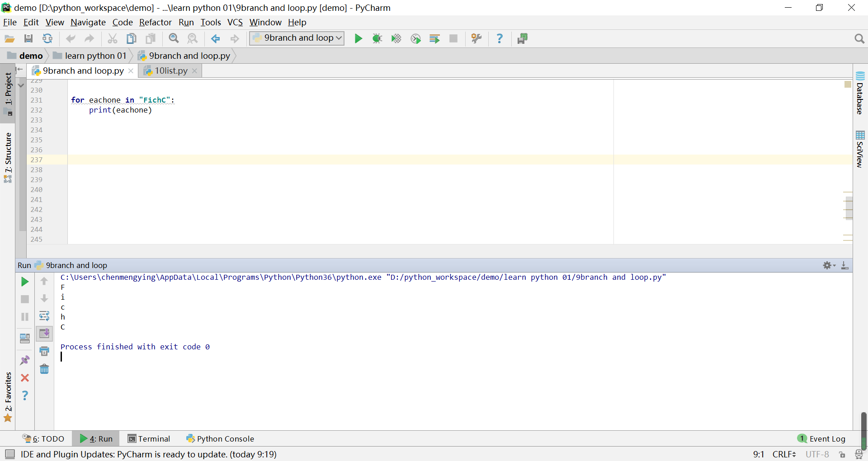This screenshot has width=868, height=461.
Task: Click the 9:1 cursor position indicator
Action: 759,454
